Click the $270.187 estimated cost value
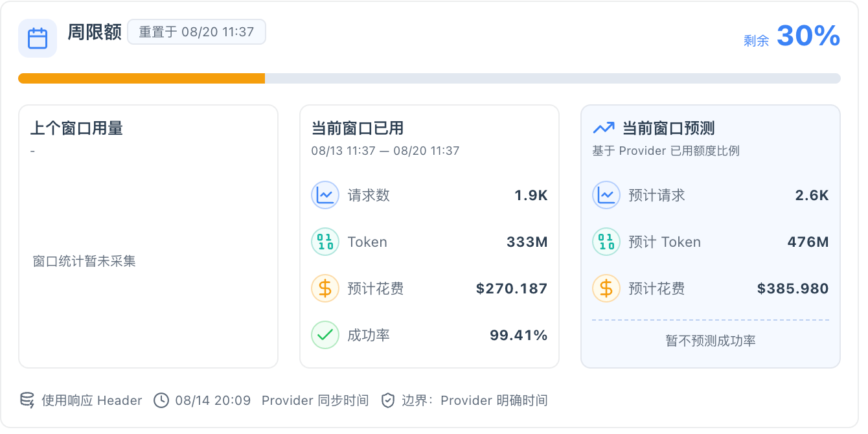 pyautogui.click(x=512, y=288)
